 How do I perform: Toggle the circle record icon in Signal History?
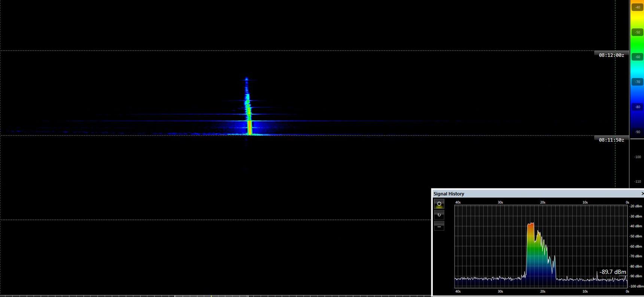[439, 204]
